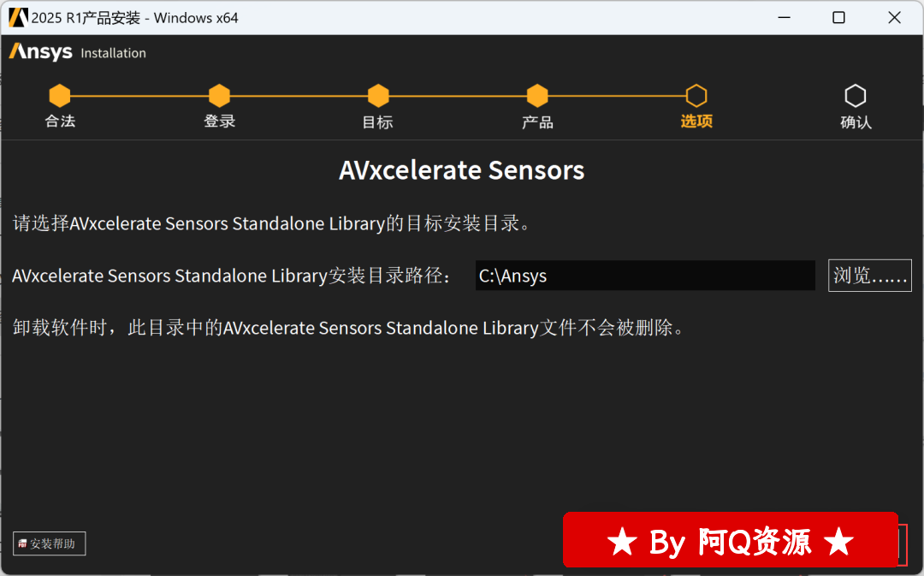This screenshot has height=576, width=924.
Task: Minimize the installer window
Action: pos(784,18)
